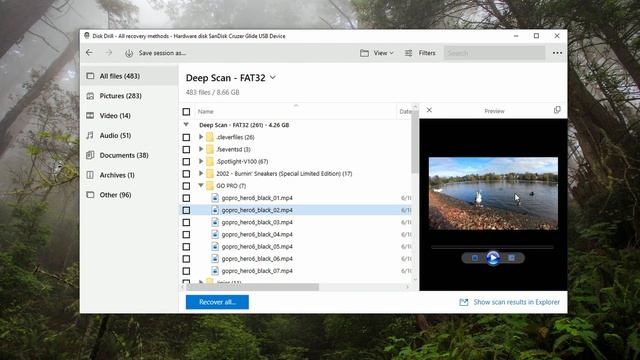Screen dimensions: 640x360
Task: Click the horizontal scrollbar under file list
Action: click(252, 287)
